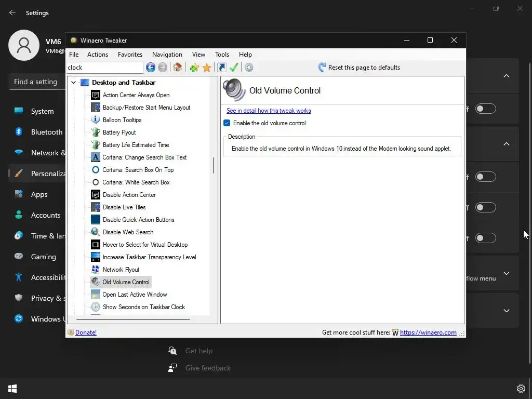Click the tree panel vertical scrollbar thumb
Screen dimensions: 532x399
[x=214, y=166]
